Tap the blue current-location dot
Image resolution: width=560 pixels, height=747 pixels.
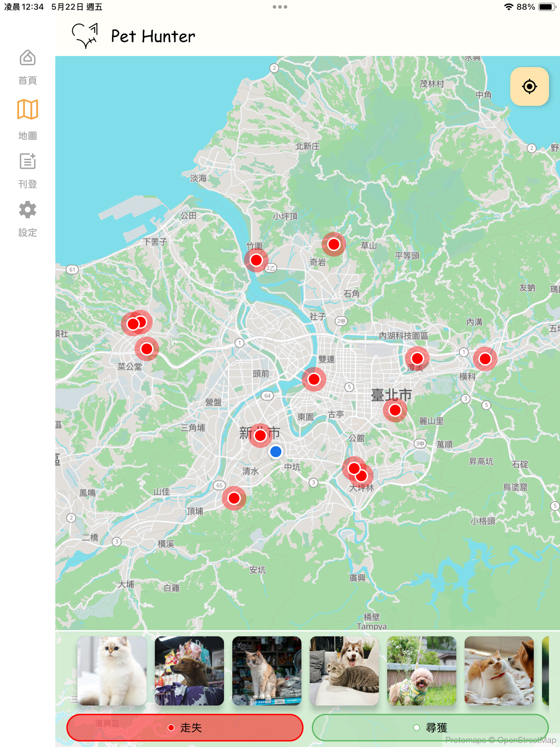point(276,451)
